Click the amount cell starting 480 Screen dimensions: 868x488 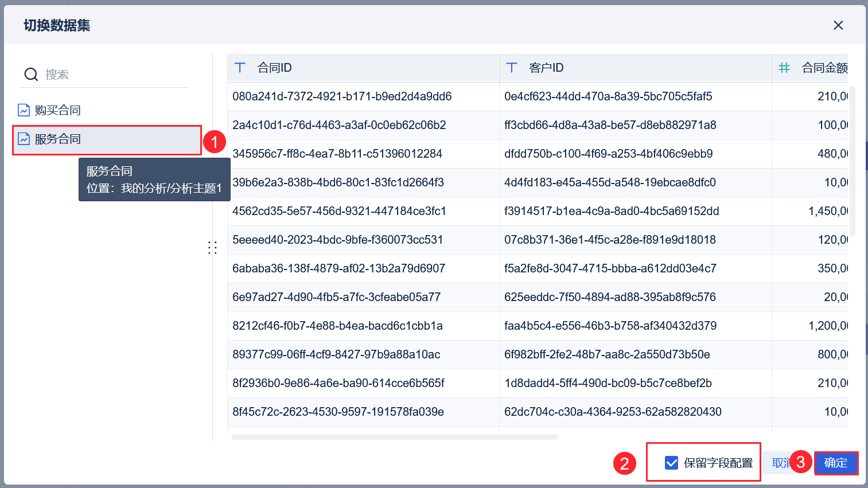tap(810, 154)
